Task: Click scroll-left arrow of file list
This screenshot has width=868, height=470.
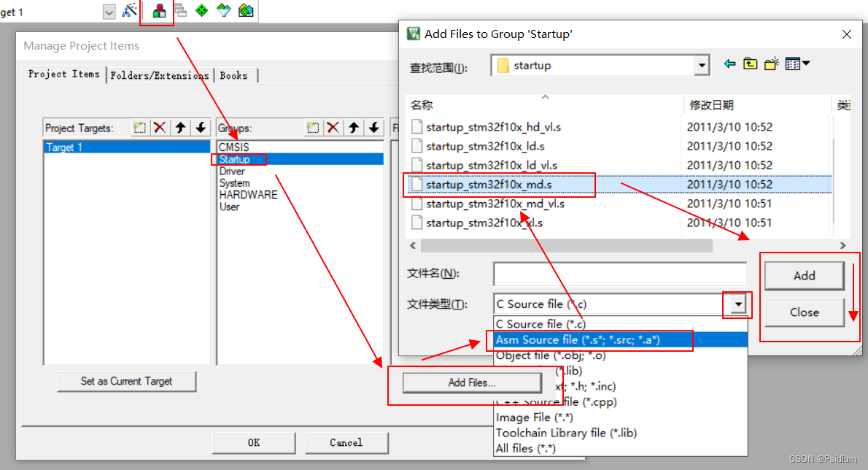Action: [413, 245]
